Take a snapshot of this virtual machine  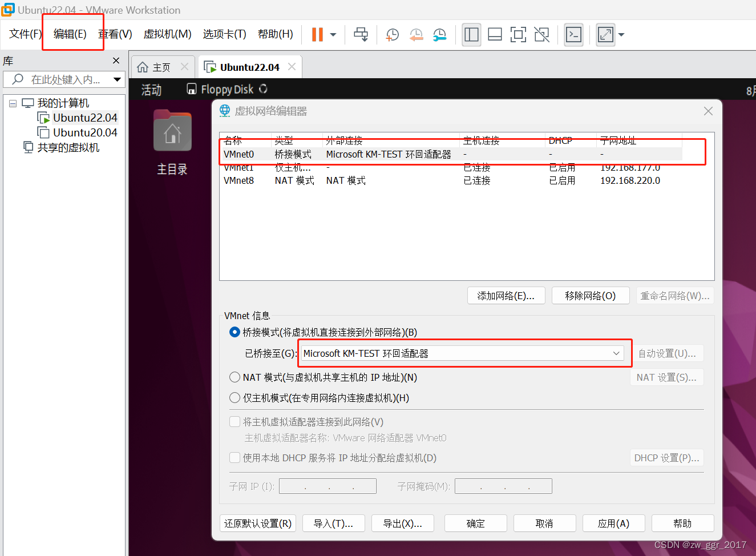393,35
